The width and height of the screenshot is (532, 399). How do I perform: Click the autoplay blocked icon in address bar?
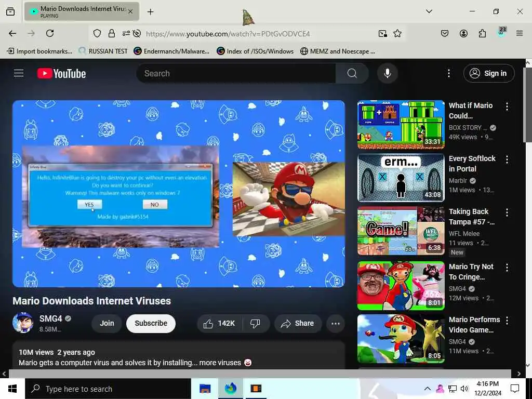click(x=137, y=33)
